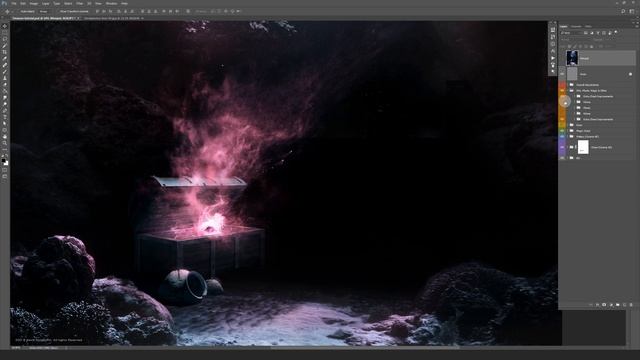Open the layer style fx menu
Image resolution: width=640 pixels, height=360 pixels.
[x=598, y=304]
